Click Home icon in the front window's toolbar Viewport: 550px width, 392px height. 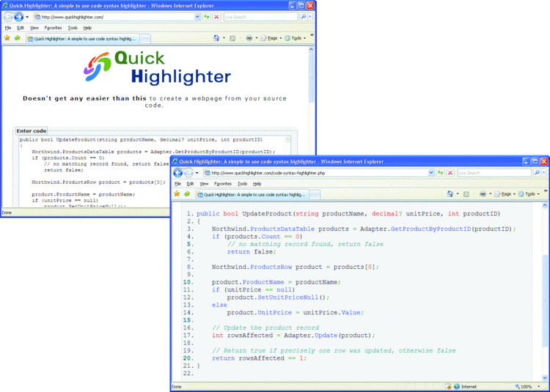(450, 193)
